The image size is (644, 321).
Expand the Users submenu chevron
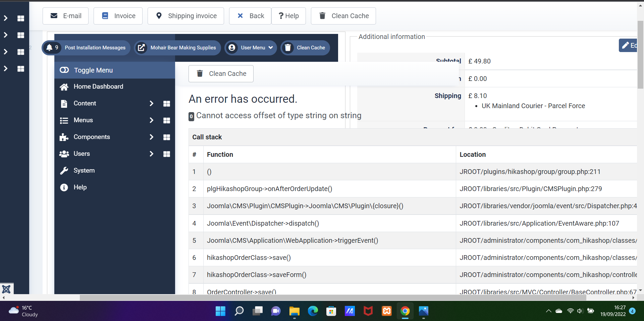click(151, 154)
